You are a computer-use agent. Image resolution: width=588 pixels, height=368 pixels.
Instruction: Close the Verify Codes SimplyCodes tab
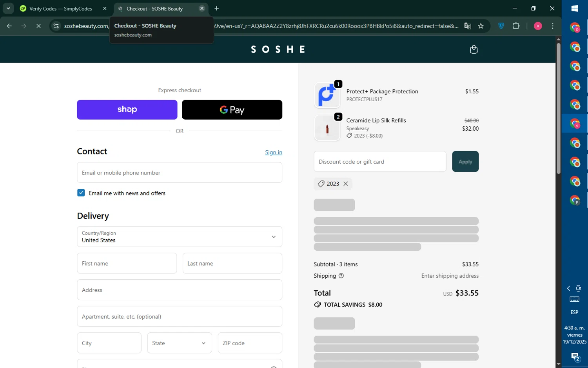point(105,8)
